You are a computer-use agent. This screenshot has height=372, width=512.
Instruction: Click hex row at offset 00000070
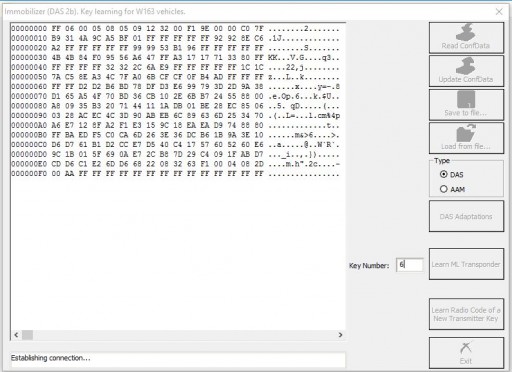(175, 96)
